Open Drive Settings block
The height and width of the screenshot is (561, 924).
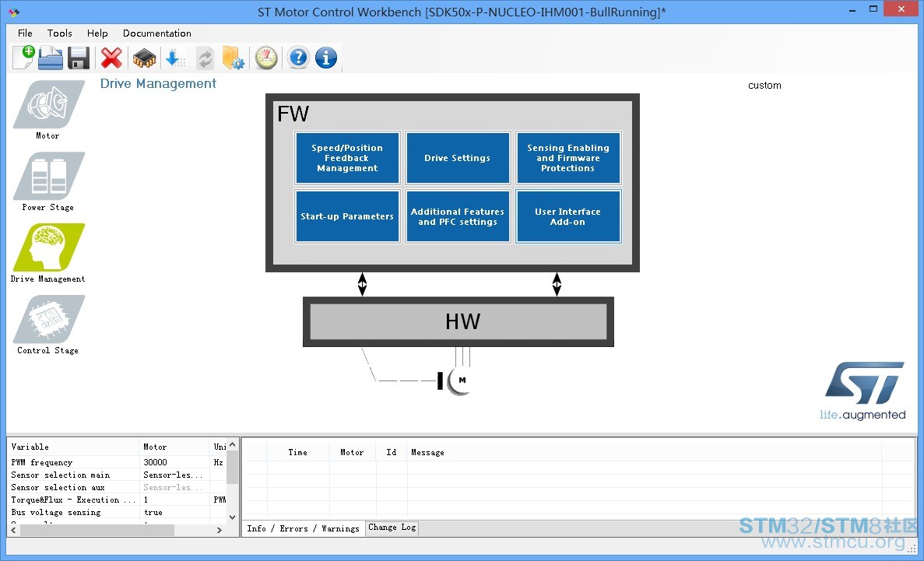(457, 158)
